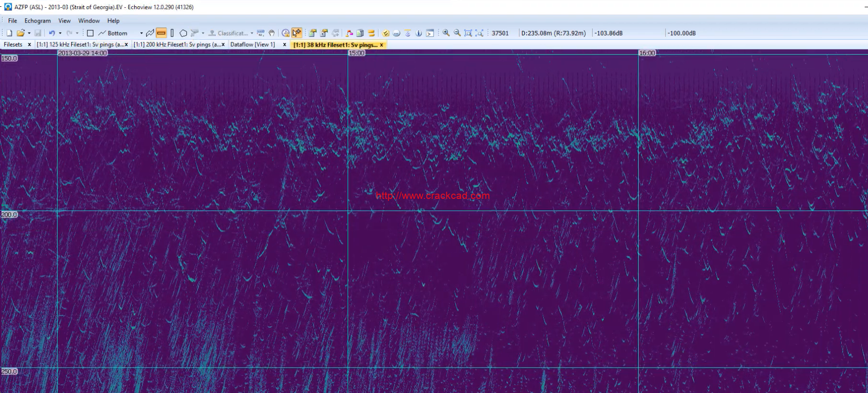This screenshot has height=393, width=868.
Task: Open the View menu
Action: [64, 21]
